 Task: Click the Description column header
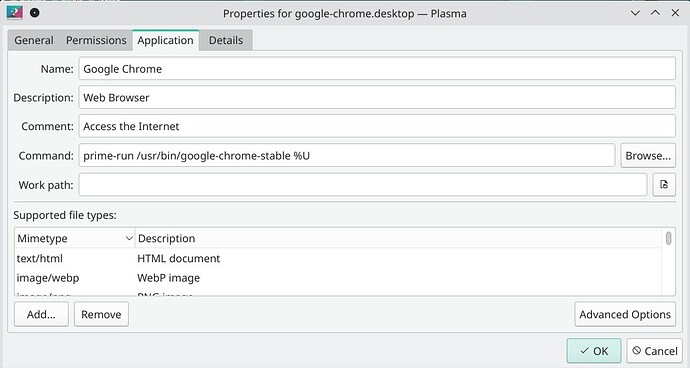pos(398,238)
